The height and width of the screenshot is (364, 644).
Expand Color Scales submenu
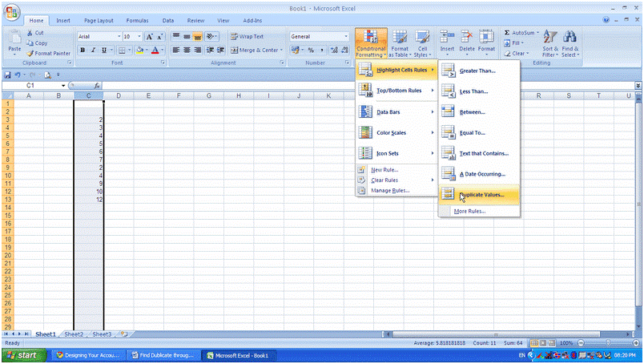(x=396, y=133)
